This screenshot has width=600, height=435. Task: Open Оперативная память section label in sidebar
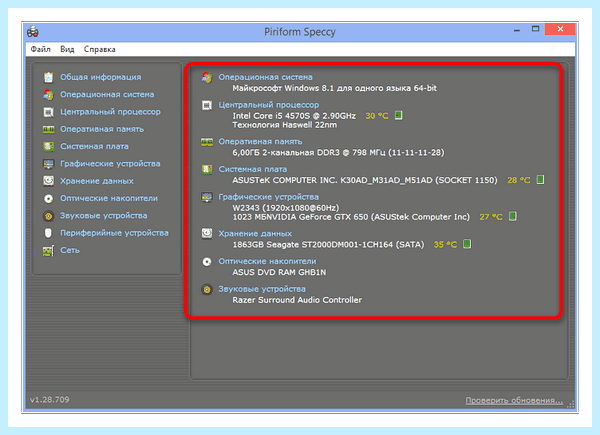(102, 129)
